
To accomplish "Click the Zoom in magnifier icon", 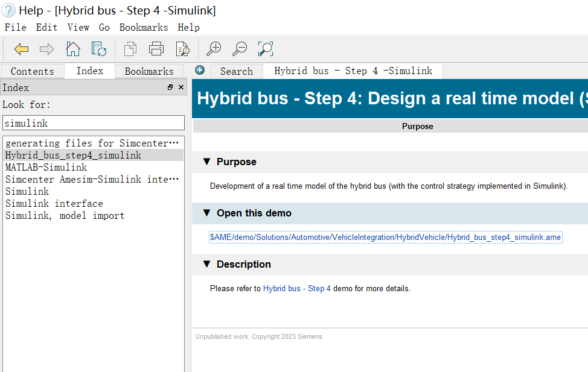I will [213, 49].
